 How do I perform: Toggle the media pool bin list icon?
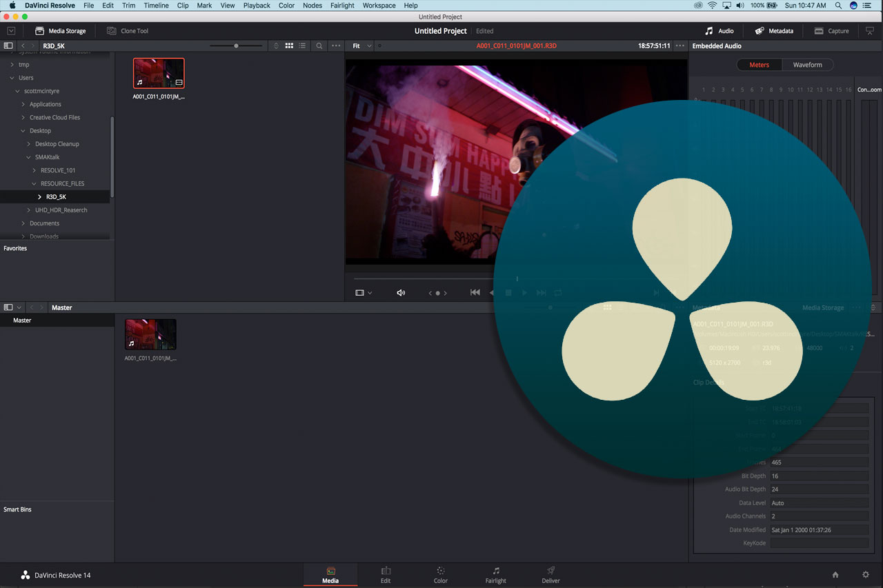(8, 307)
